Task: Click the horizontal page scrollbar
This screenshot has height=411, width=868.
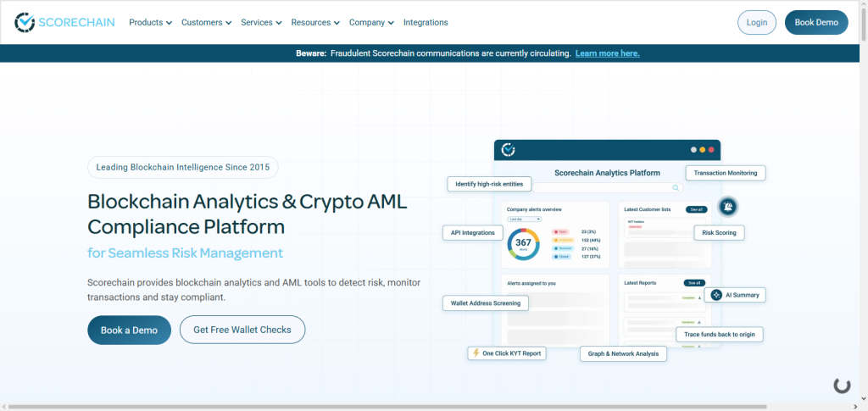Action: pos(387,407)
